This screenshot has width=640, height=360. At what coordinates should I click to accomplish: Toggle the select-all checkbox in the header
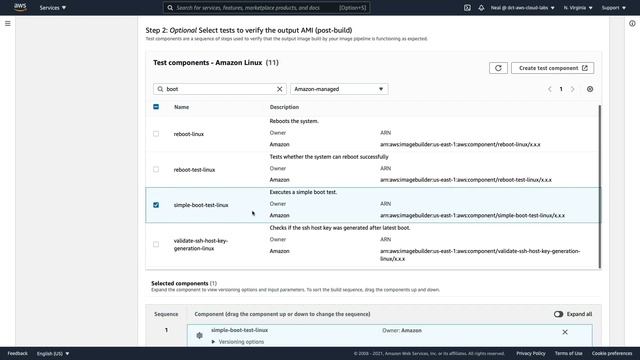point(156,107)
